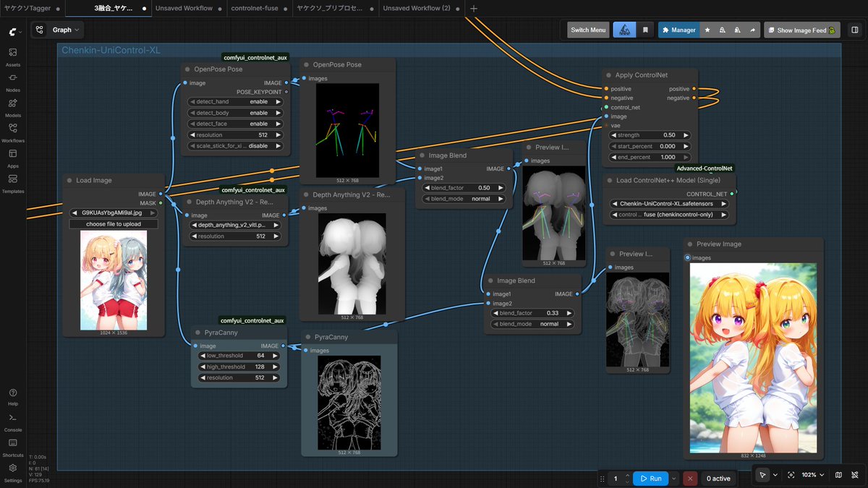Click the star icon next to Manager
This screenshot has width=868, height=488.
click(707, 30)
